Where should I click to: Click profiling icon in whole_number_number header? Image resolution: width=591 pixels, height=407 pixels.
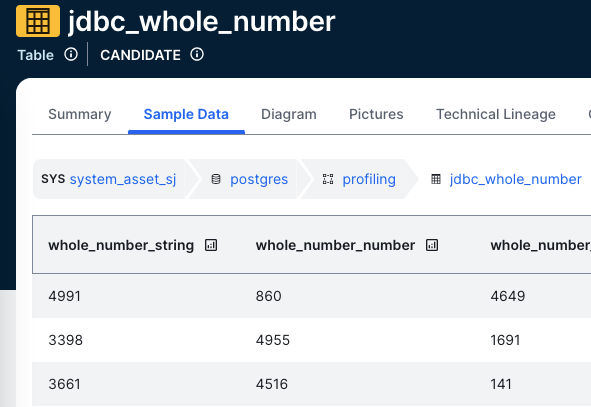432,245
